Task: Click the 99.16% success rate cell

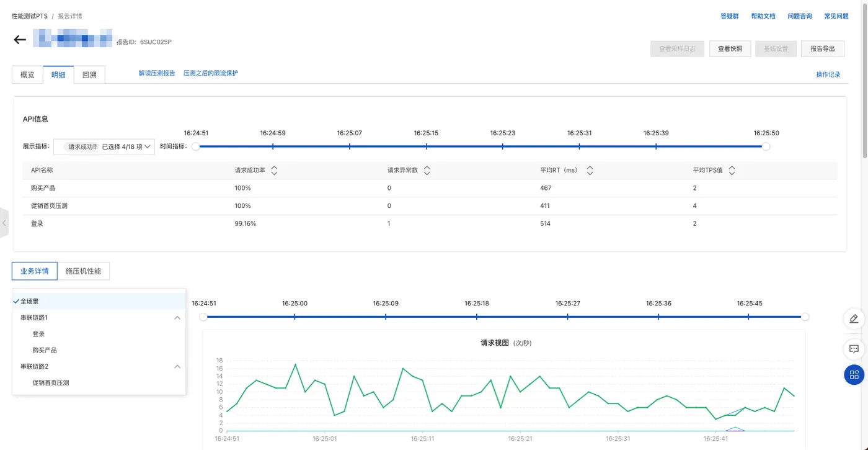Action: coord(246,223)
